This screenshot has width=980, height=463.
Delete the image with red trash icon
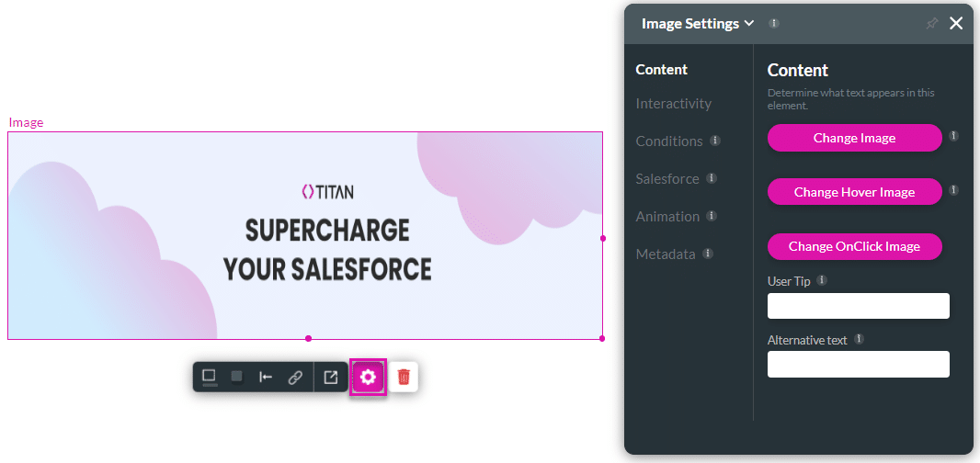point(404,377)
